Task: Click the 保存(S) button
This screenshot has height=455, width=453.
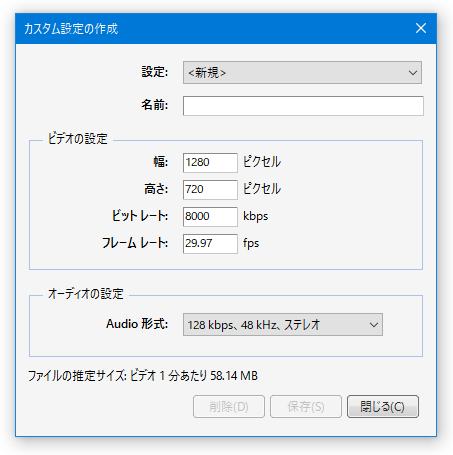Action: [x=306, y=406]
